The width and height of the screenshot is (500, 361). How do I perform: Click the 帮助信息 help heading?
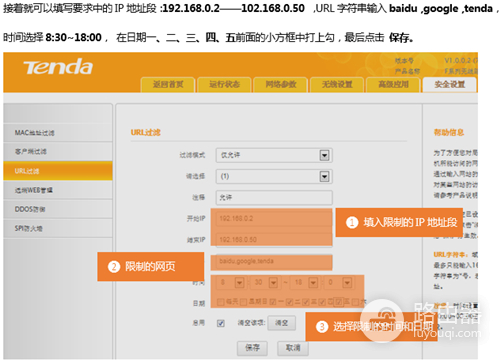click(x=449, y=133)
